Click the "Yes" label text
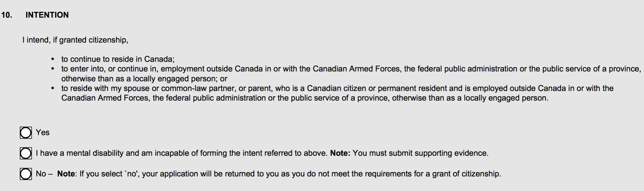Screen dimensions: 644x191 (x=42, y=132)
